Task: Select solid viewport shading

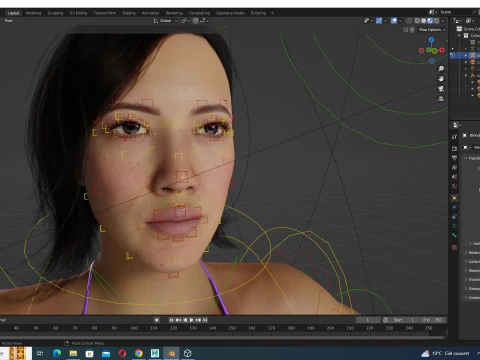Action: [x=424, y=21]
